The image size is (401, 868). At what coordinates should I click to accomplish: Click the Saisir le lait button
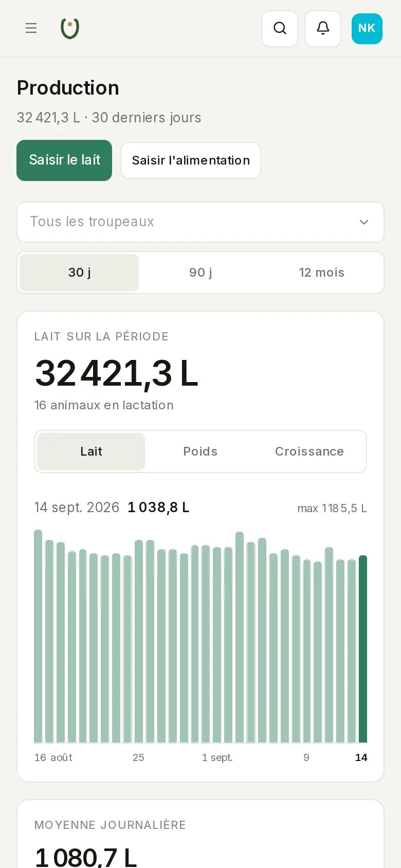pyautogui.click(x=64, y=160)
